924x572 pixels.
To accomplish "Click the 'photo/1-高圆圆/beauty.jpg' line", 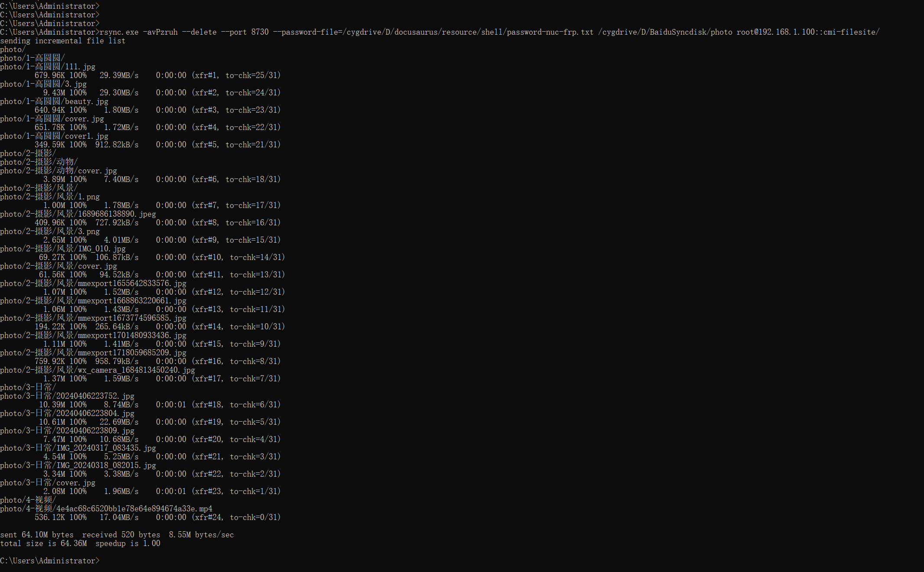I will point(54,101).
